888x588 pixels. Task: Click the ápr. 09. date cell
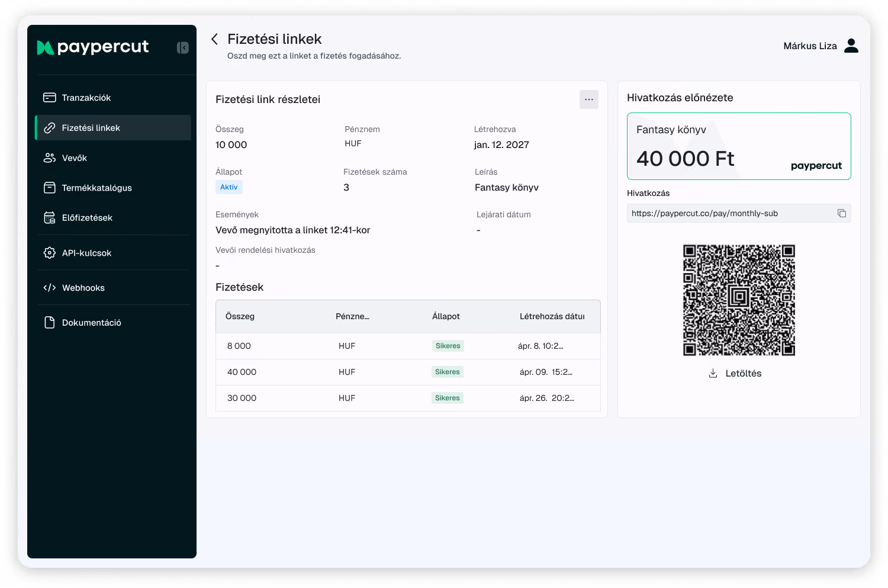click(546, 372)
